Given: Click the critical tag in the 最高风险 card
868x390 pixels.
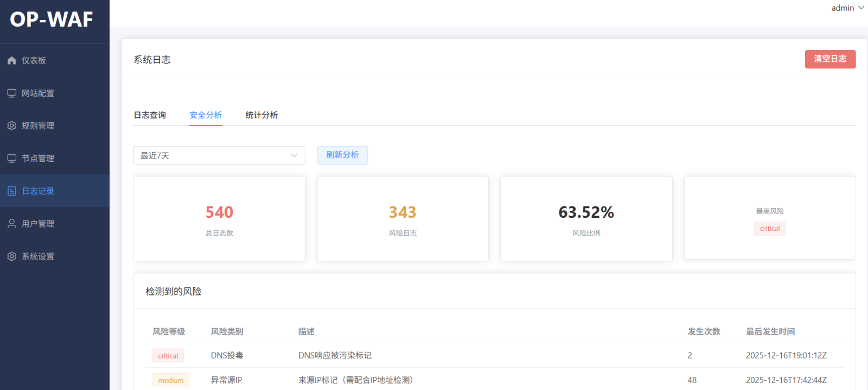Looking at the screenshot, I should click(769, 229).
